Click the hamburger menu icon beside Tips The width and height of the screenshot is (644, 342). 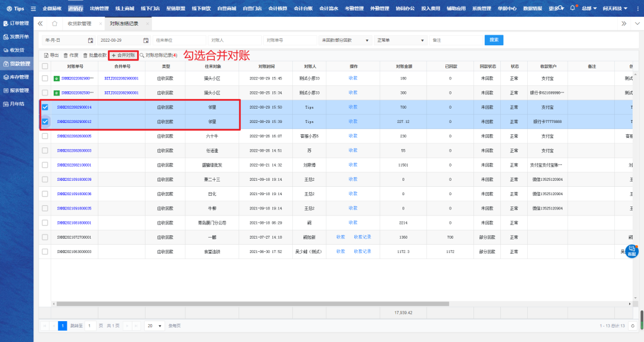point(33,8)
